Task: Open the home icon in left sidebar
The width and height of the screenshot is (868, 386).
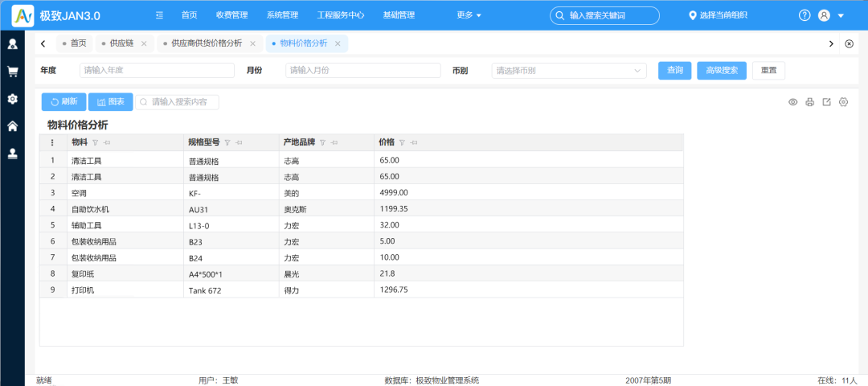Action: 12,127
